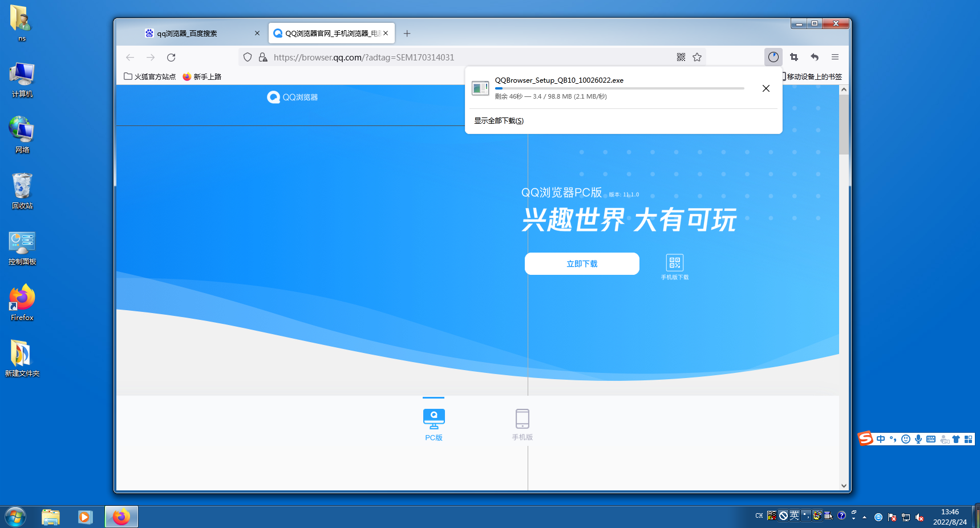
Task: Open the file explorer taskbar icon
Action: (x=51, y=517)
